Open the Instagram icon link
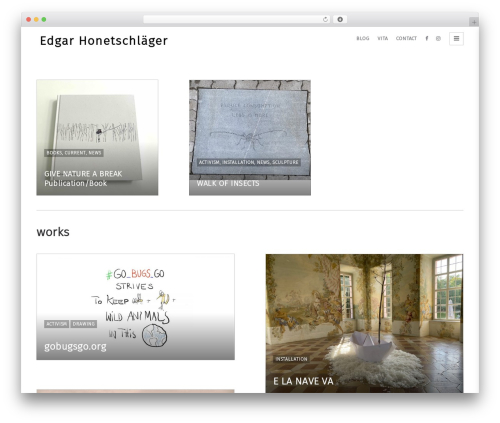Image resolution: width=500 pixels, height=423 pixels. tap(438, 38)
